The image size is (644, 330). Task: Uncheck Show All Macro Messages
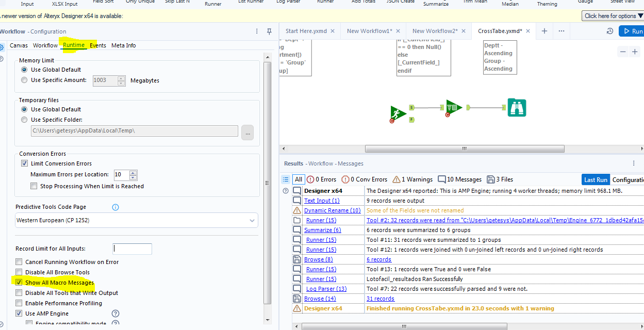coord(19,283)
